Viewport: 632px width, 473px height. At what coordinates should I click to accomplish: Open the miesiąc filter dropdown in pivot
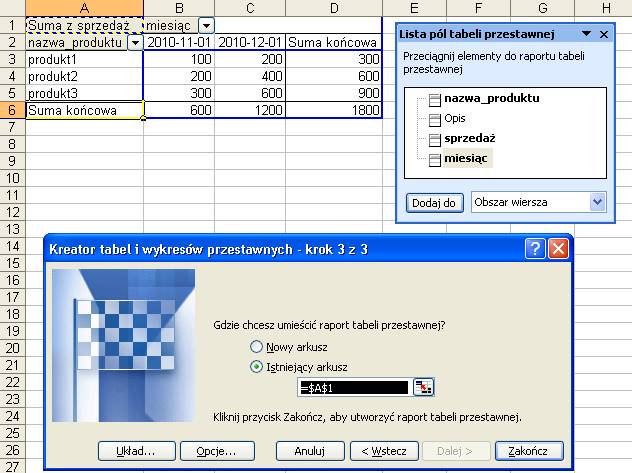point(206,26)
